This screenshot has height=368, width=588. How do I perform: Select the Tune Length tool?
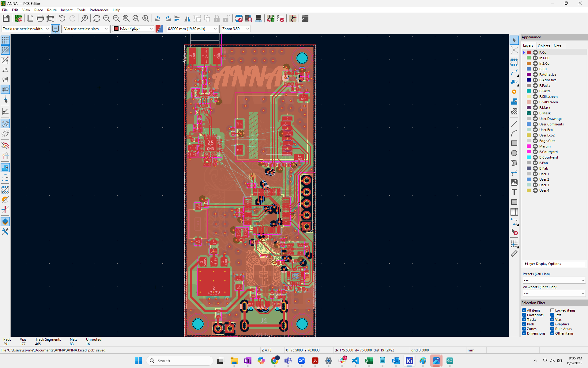[514, 82]
